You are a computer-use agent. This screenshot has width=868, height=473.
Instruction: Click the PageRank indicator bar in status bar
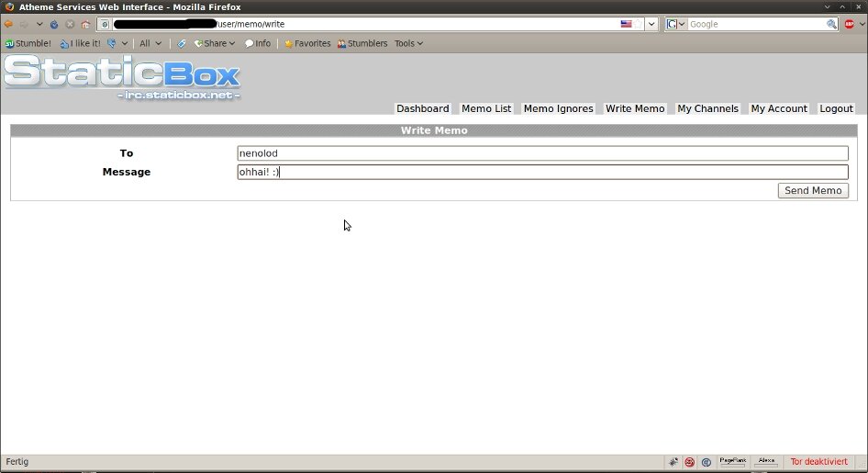[x=732, y=462]
